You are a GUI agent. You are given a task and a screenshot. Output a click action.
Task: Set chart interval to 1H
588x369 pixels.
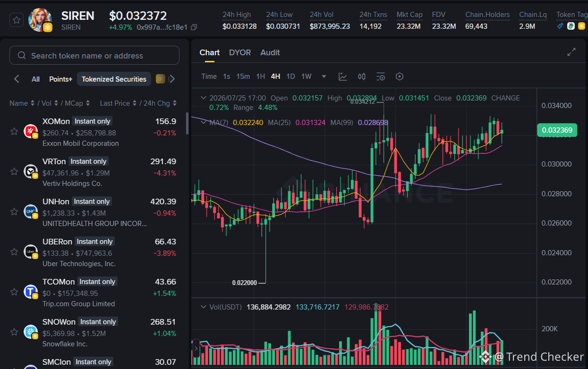click(260, 76)
